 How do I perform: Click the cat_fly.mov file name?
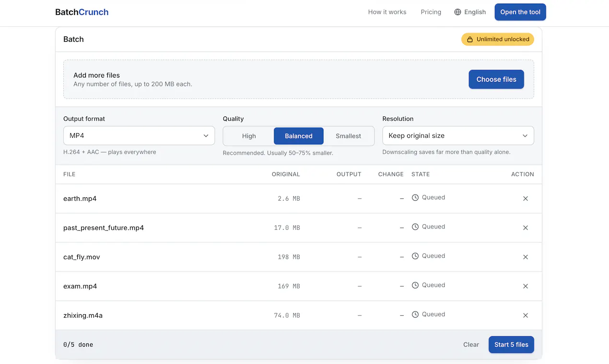click(x=82, y=257)
